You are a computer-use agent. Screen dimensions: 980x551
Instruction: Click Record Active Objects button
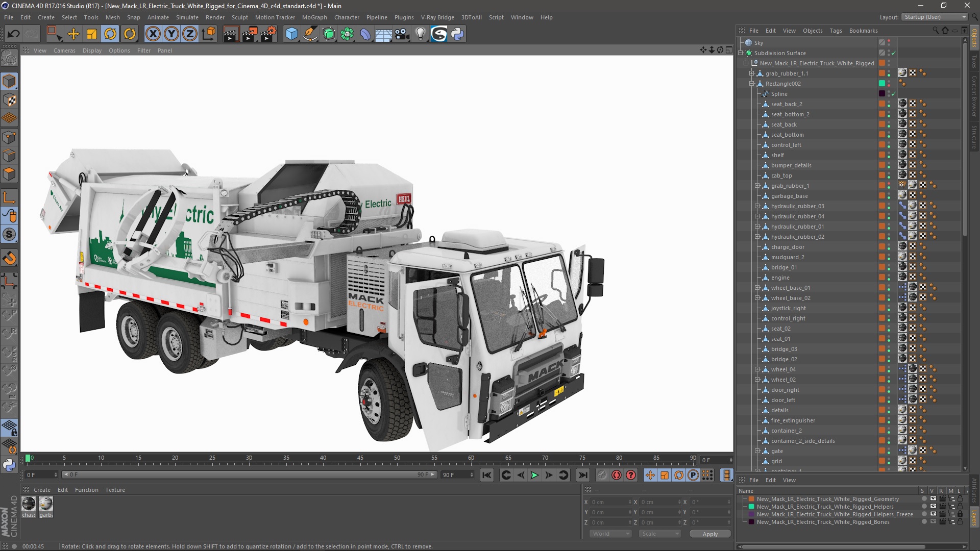coord(602,475)
